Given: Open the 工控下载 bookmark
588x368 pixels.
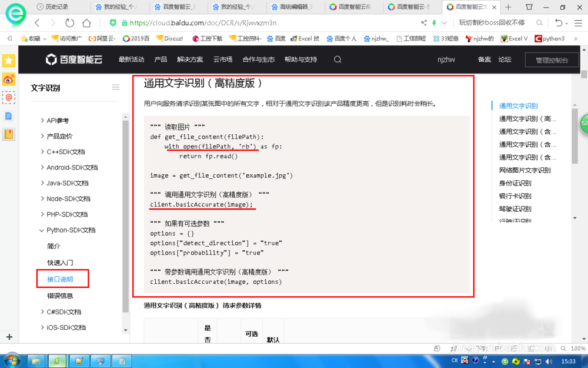Looking at the screenshot, I should [207, 39].
